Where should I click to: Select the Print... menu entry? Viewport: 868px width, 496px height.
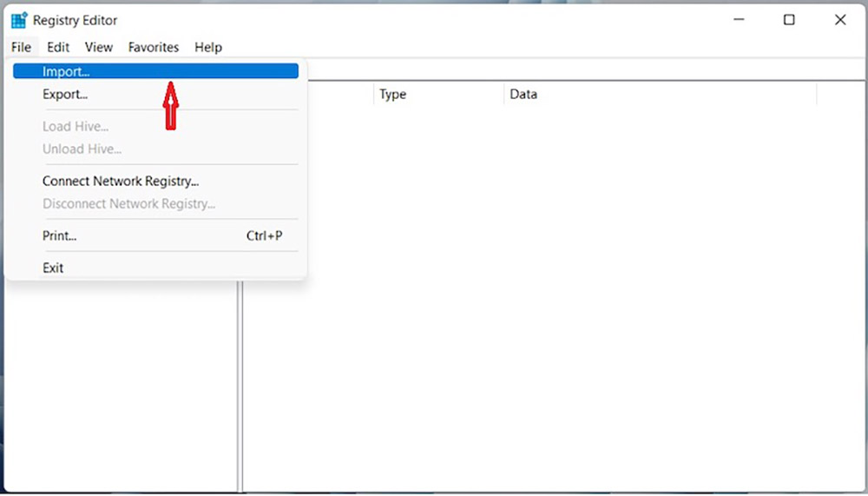(x=155, y=236)
